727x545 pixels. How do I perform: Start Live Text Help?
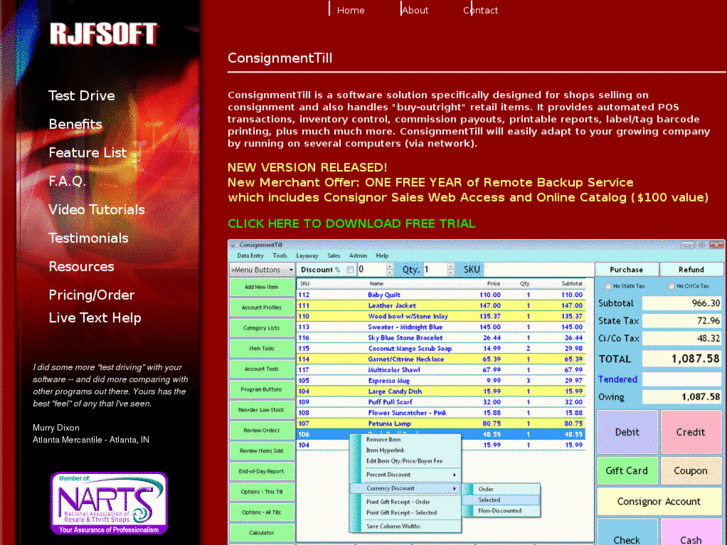coord(95,318)
